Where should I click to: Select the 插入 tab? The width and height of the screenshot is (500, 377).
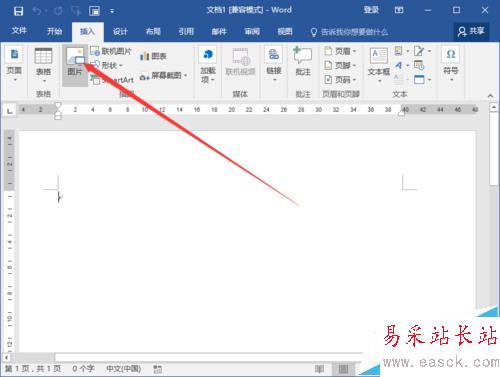coord(87,31)
